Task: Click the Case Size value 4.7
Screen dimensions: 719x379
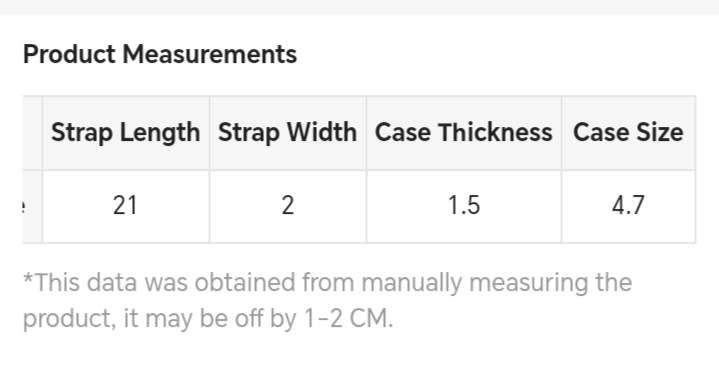Action: (x=628, y=205)
